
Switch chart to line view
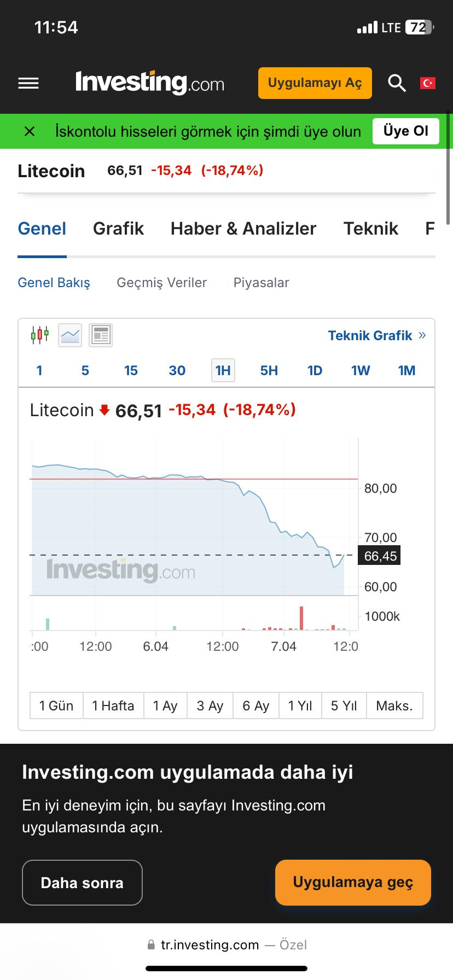coord(70,334)
